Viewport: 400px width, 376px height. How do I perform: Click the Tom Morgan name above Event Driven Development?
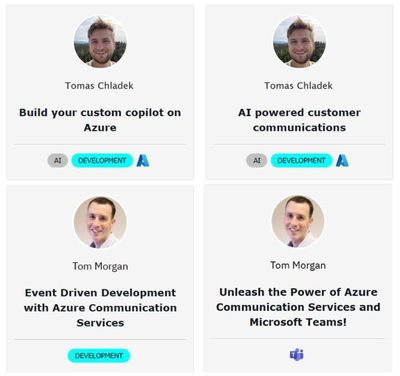point(100,267)
